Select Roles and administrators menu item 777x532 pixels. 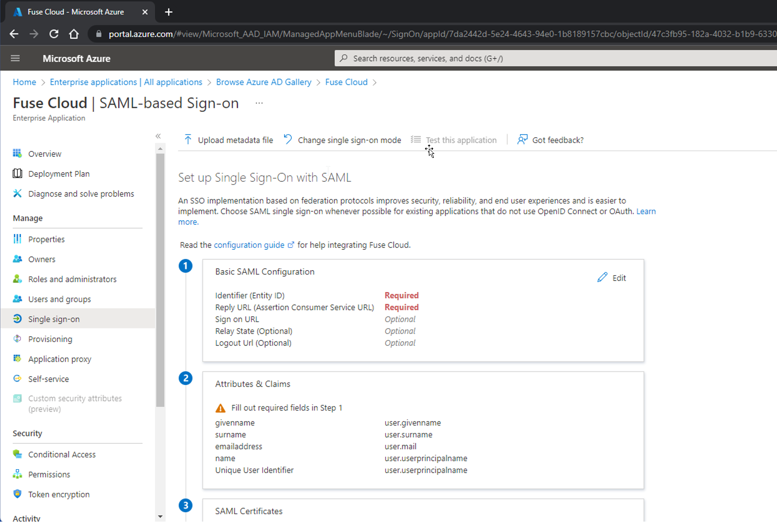72,279
